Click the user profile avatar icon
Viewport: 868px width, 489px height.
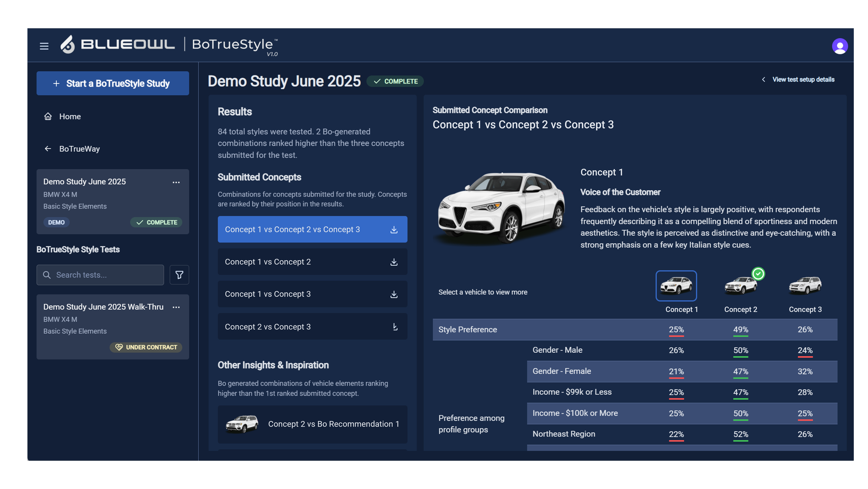pyautogui.click(x=840, y=46)
